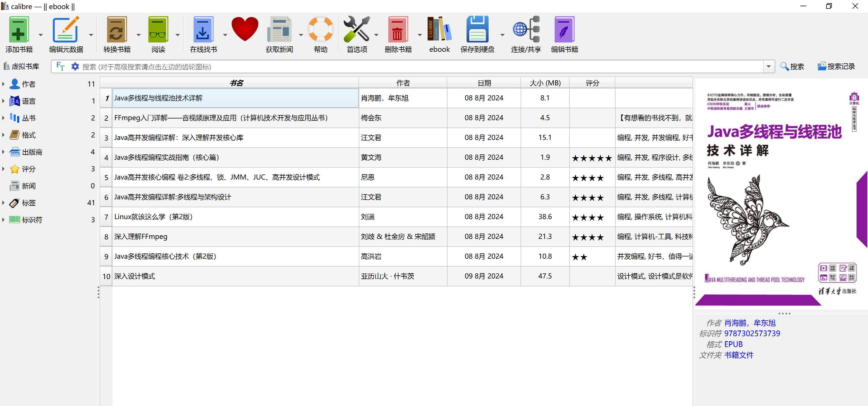Viewport: 868px width, 406px height.
Task: Click the red heart donate icon
Action: [245, 29]
